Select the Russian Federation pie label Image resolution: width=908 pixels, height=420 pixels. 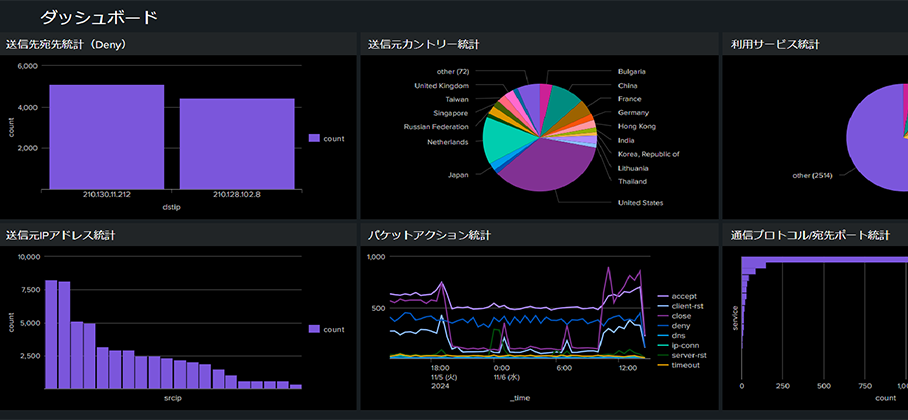click(436, 127)
